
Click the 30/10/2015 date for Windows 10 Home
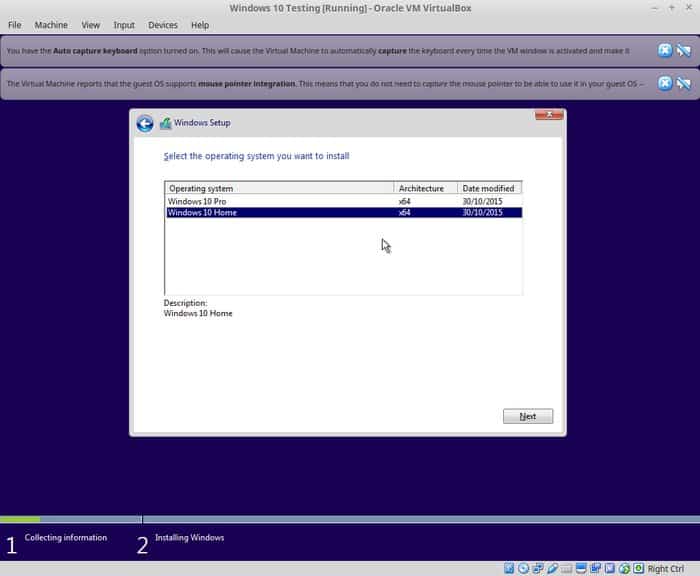click(483, 213)
